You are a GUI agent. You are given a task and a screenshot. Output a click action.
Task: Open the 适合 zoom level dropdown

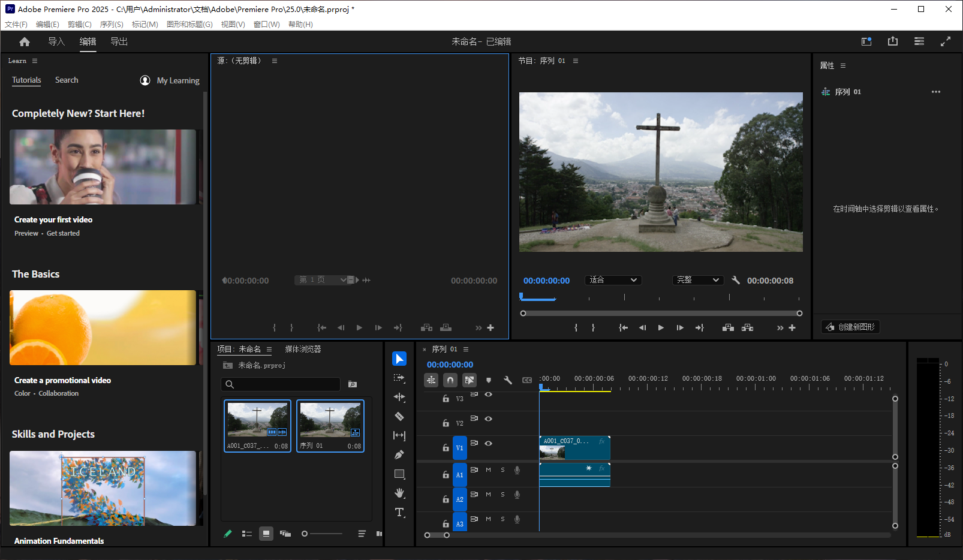[612, 280]
